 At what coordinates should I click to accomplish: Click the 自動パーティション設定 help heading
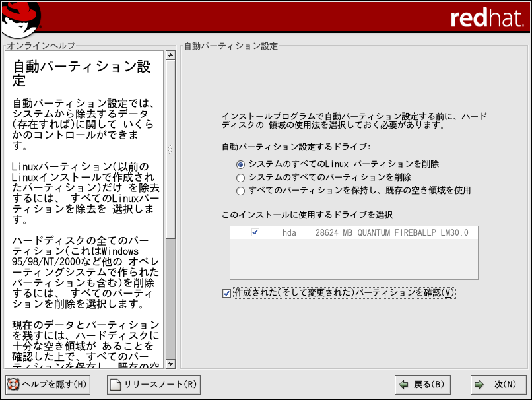(x=82, y=74)
